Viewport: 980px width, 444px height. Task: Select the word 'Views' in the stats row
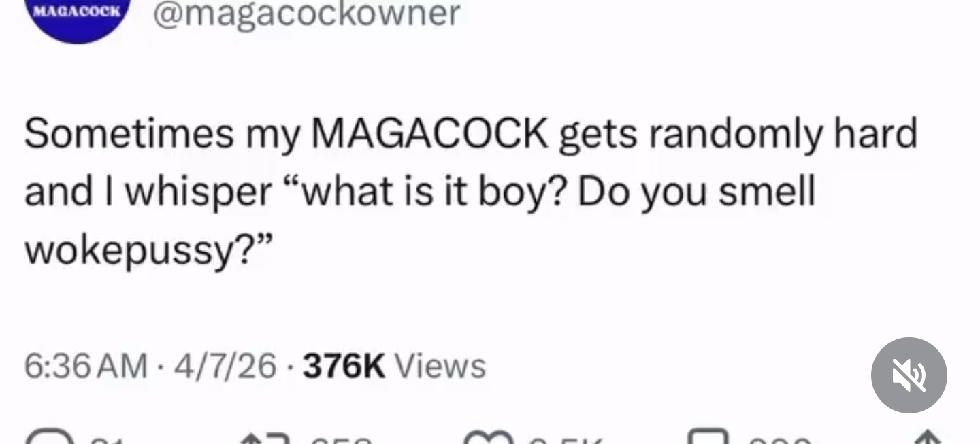pyautogui.click(x=440, y=366)
